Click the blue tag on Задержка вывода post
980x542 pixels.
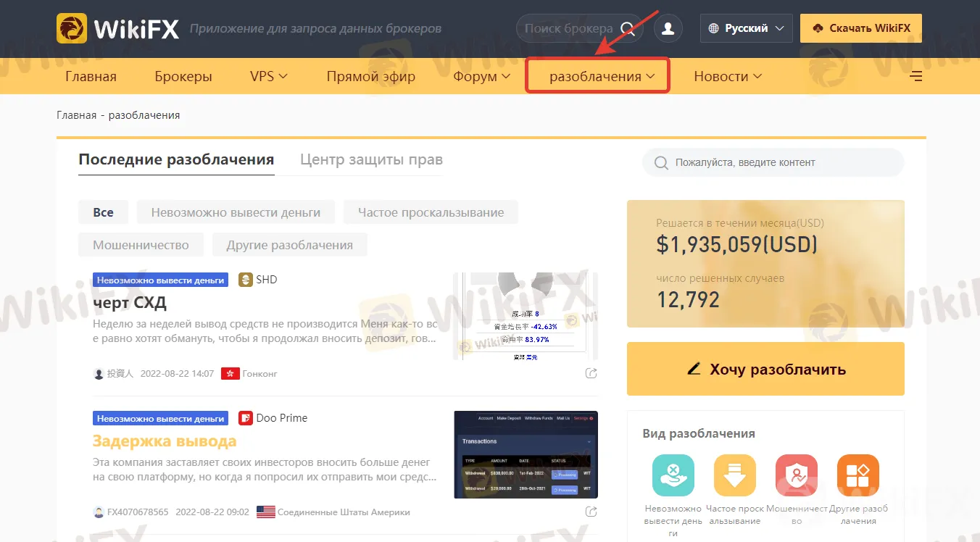160,418
